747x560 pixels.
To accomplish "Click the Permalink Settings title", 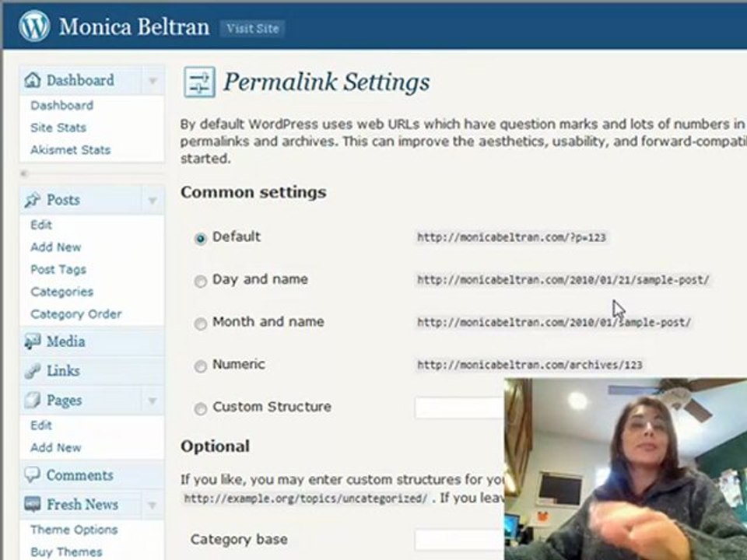I will pos(327,82).
